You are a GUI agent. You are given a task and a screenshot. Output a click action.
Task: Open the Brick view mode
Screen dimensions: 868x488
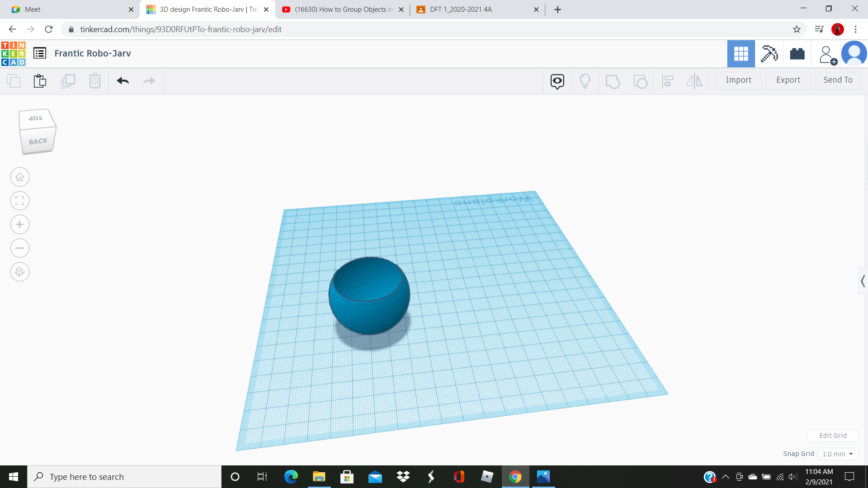[797, 54]
